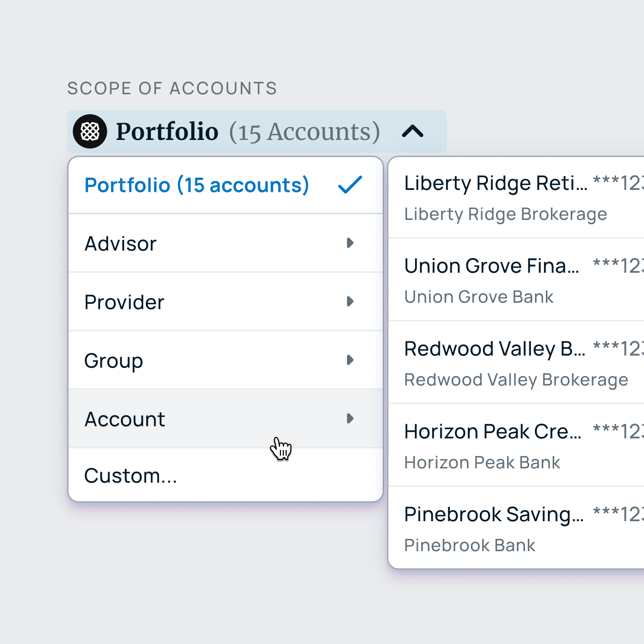This screenshot has width=644, height=644.
Task: Click the blue checkmark beside Portfolio
Action: 350,185
